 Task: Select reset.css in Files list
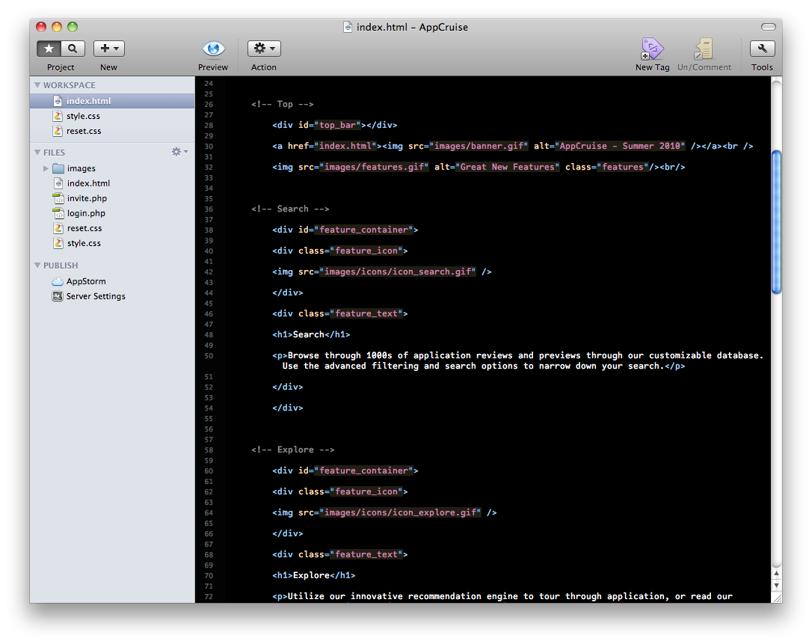[x=112, y=228]
